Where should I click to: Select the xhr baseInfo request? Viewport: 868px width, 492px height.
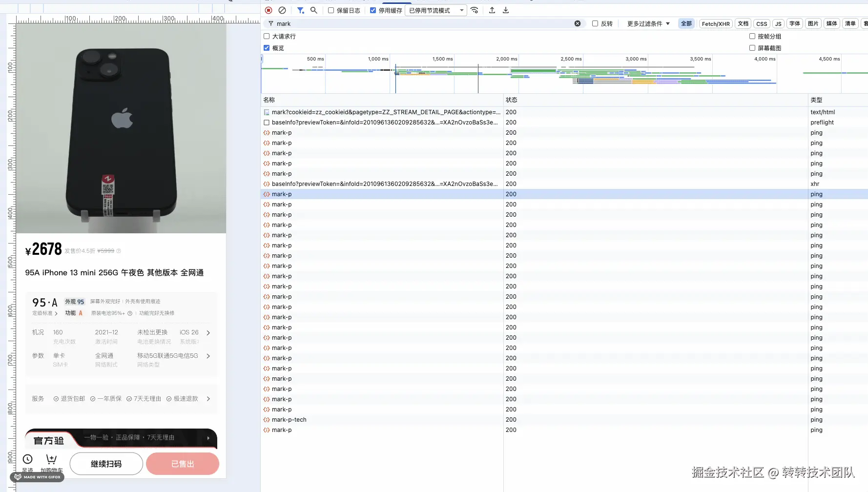pyautogui.click(x=564, y=184)
